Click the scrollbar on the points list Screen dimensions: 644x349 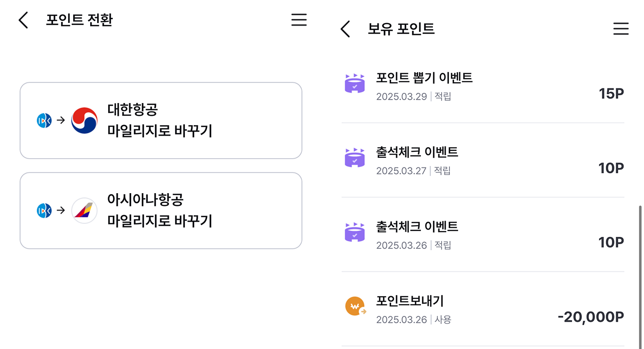pyautogui.click(x=639, y=276)
